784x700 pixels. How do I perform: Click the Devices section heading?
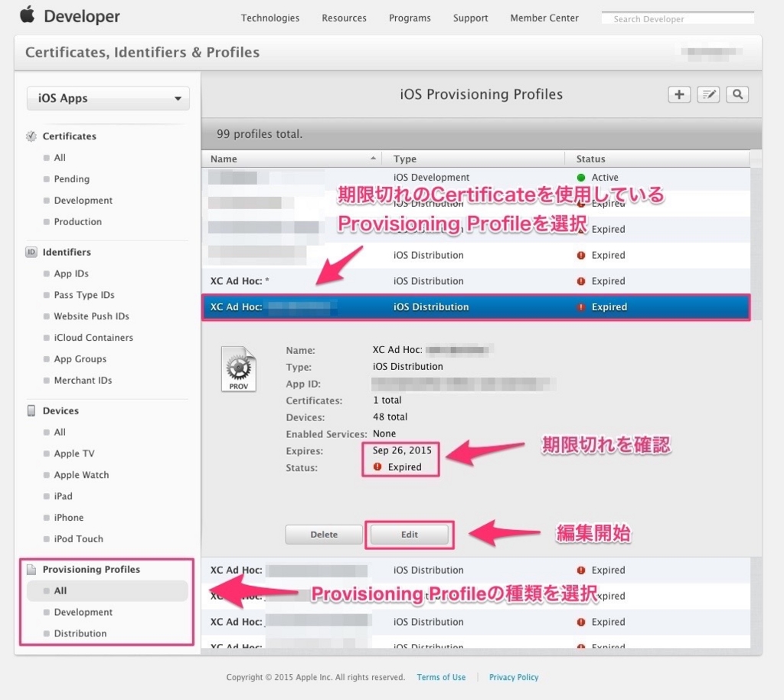(60, 411)
